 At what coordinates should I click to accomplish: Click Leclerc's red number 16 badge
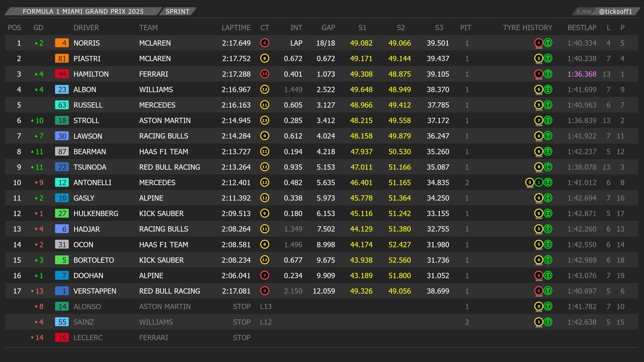click(62, 337)
